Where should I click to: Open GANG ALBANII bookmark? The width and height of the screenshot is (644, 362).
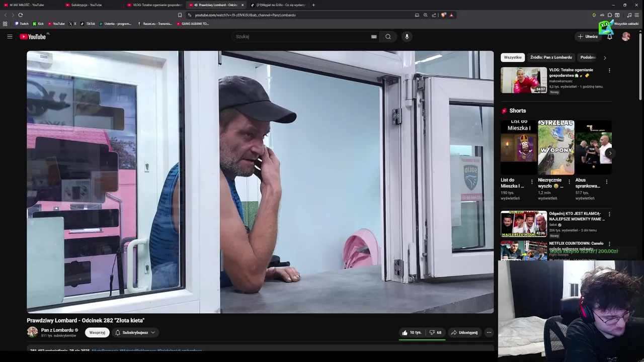193,24
